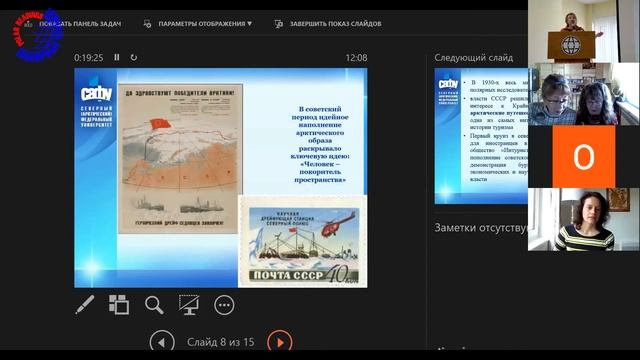
Task: Select the speaker at podium video
Action: click(x=584, y=31)
